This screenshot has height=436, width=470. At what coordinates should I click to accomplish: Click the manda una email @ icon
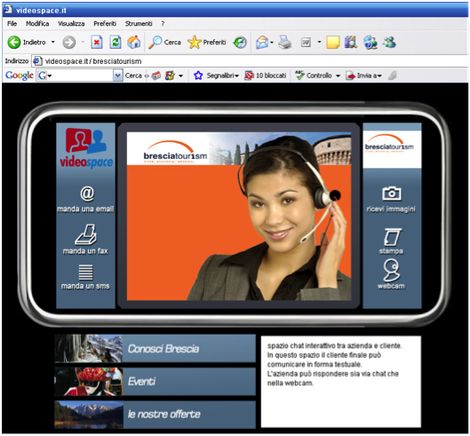click(x=87, y=193)
